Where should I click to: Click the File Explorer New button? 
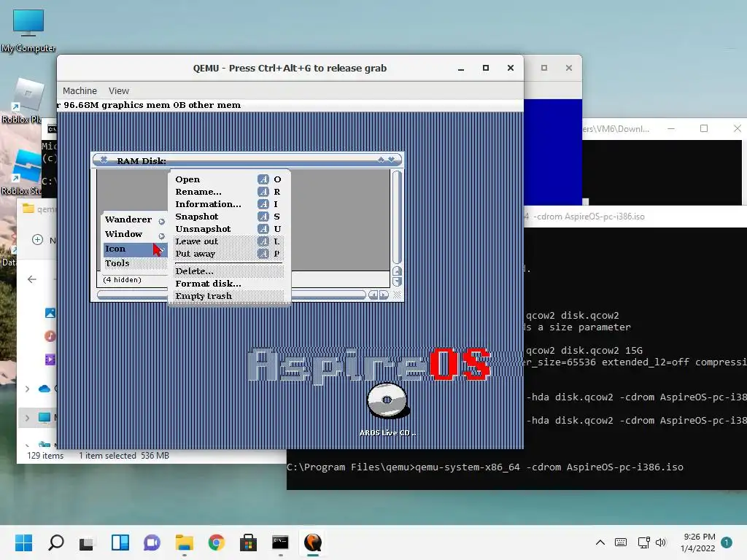click(x=43, y=240)
